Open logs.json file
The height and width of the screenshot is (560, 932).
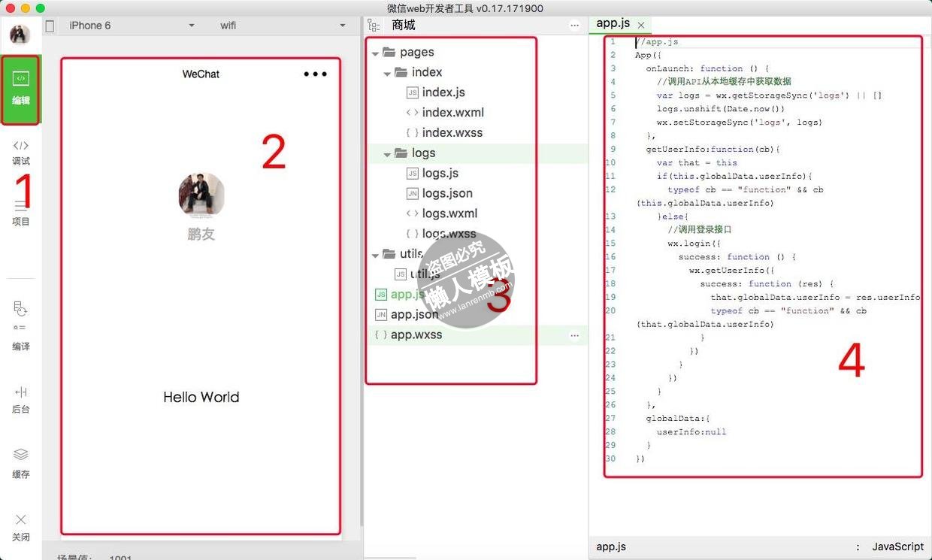point(447,194)
